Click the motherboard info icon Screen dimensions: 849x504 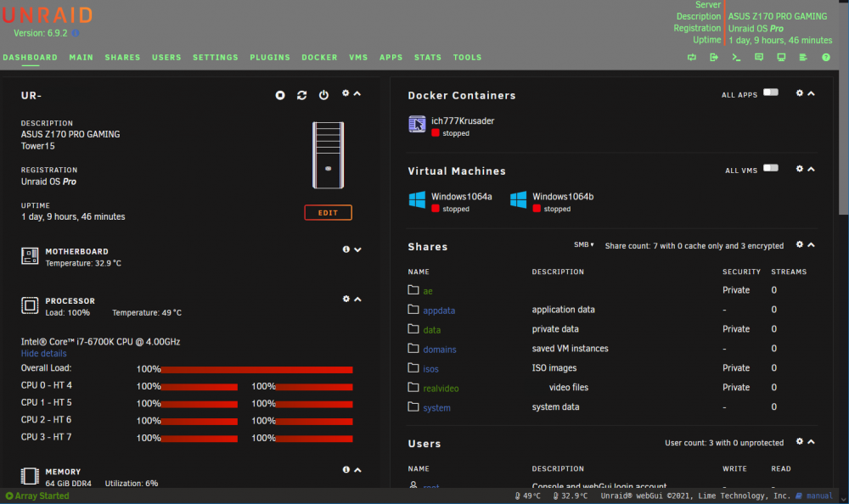click(346, 249)
